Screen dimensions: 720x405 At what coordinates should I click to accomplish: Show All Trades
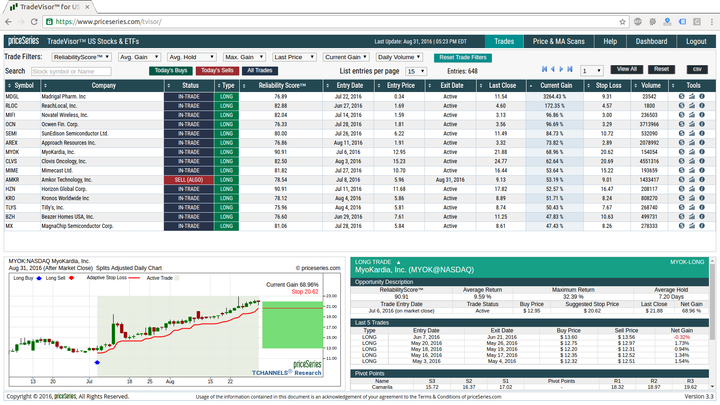coord(259,71)
